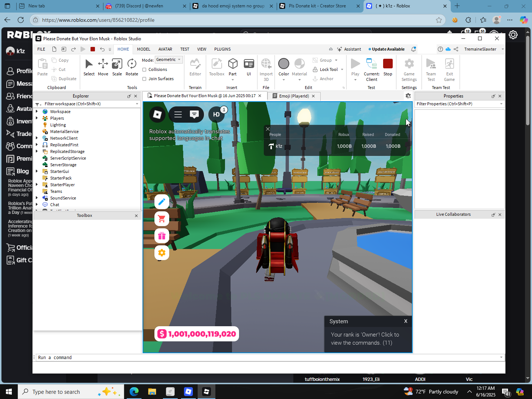532x399 pixels.
Task: Click the viewport settings gear above the game view
Action: [408, 96]
